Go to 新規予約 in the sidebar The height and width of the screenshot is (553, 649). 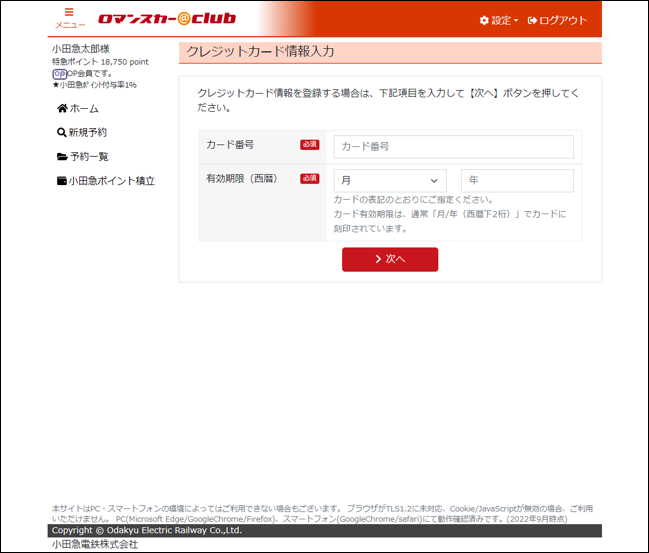click(x=88, y=132)
